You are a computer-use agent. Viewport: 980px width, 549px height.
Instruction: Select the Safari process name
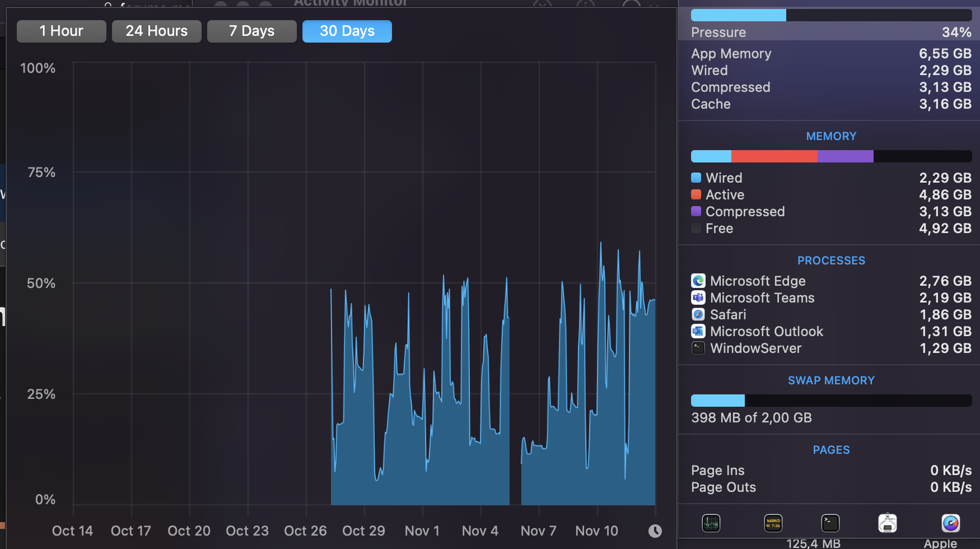click(728, 314)
